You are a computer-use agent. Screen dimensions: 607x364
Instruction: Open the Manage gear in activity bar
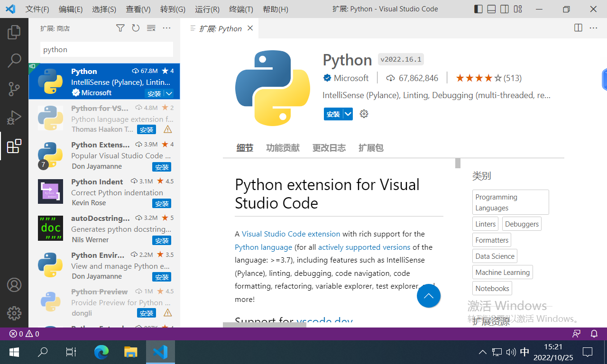click(x=14, y=313)
